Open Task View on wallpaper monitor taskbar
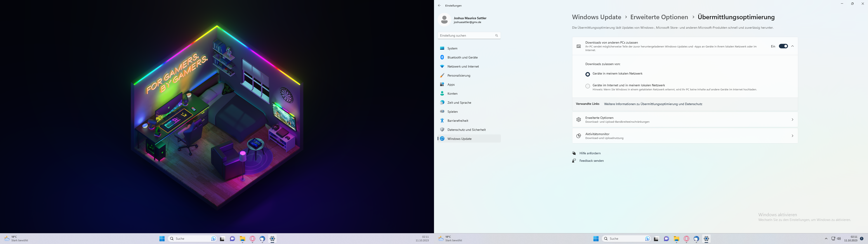The width and height of the screenshot is (868, 244). [x=222, y=239]
